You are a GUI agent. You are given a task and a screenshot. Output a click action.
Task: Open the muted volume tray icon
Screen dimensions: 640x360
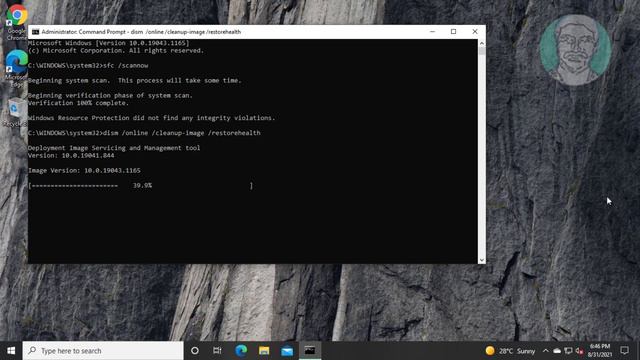pyautogui.click(x=579, y=351)
